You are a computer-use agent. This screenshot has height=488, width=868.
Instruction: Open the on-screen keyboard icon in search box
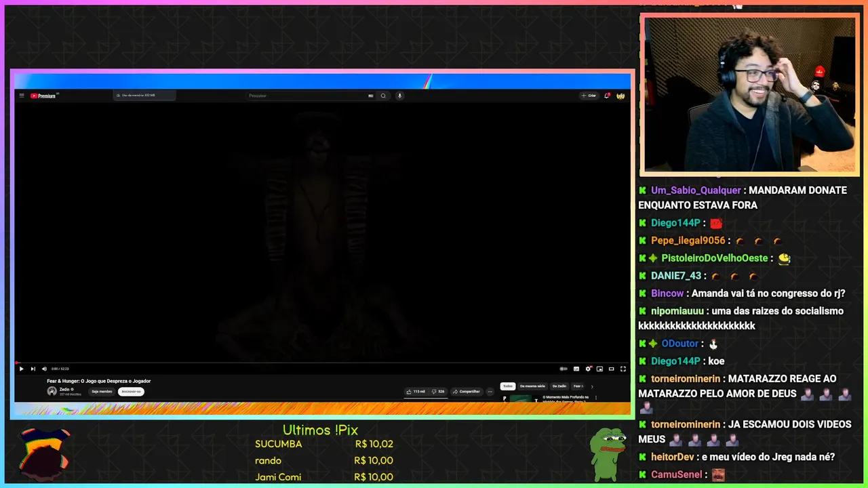point(371,96)
